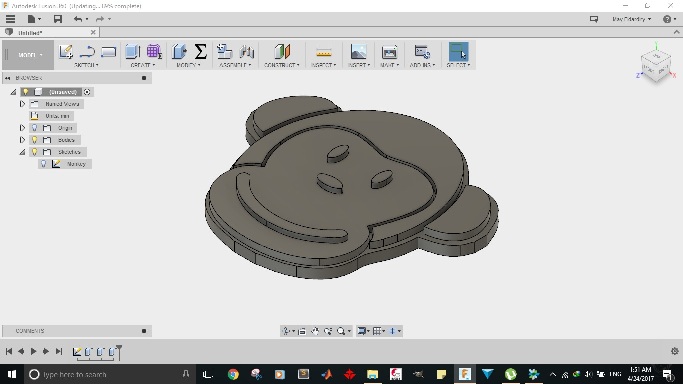The height and width of the screenshot is (384, 683).
Task: Expand the Origin folder node
Action: tap(22, 128)
